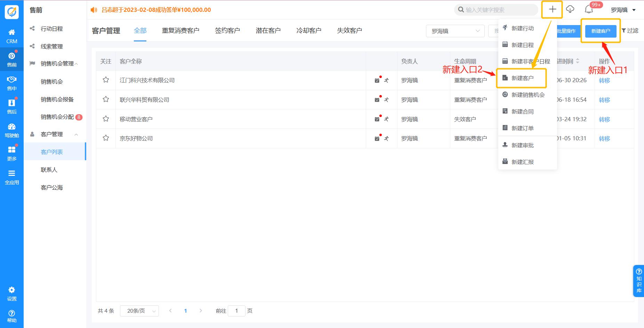Click the plus quick-create icon
Image resolution: width=644 pixels, height=328 pixels.
[x=552, y=9]
